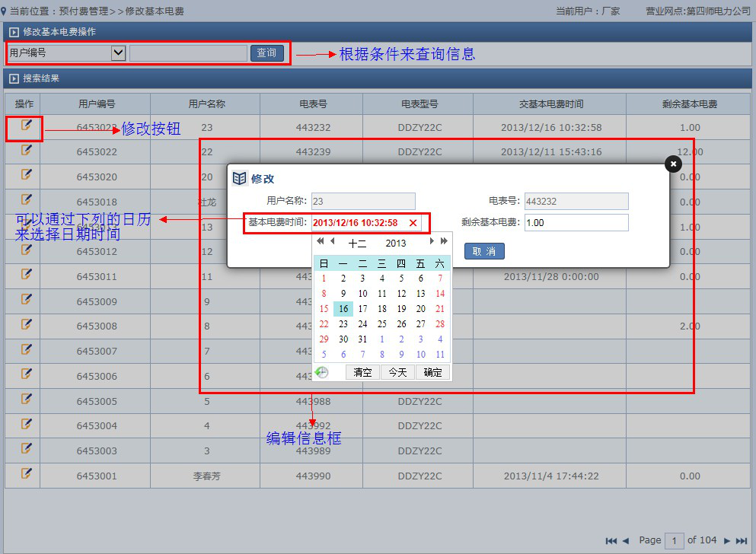Collapse the 搜索结果 panel
This screenshot has height=554, width=756.
[14, 78]
